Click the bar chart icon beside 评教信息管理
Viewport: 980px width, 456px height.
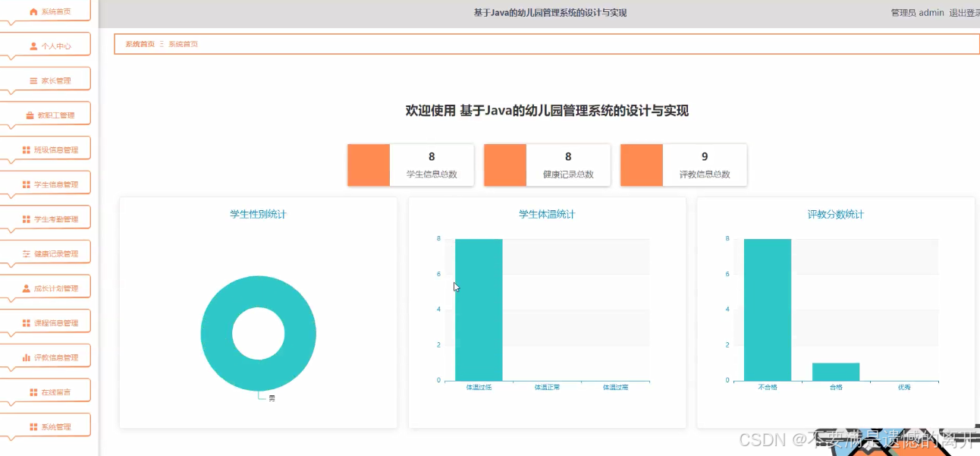pos(27,357)
